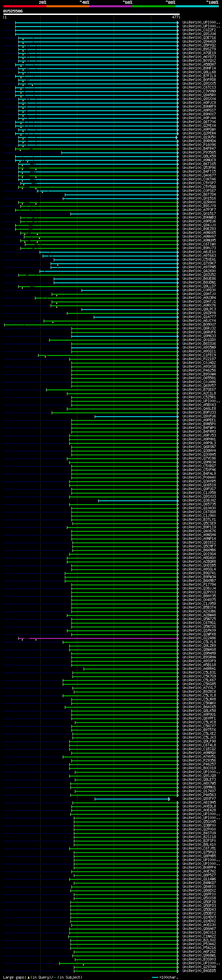Click the red ~20% identity legend bar
Viewport: 222px width, 980px height.
point(25,6)
